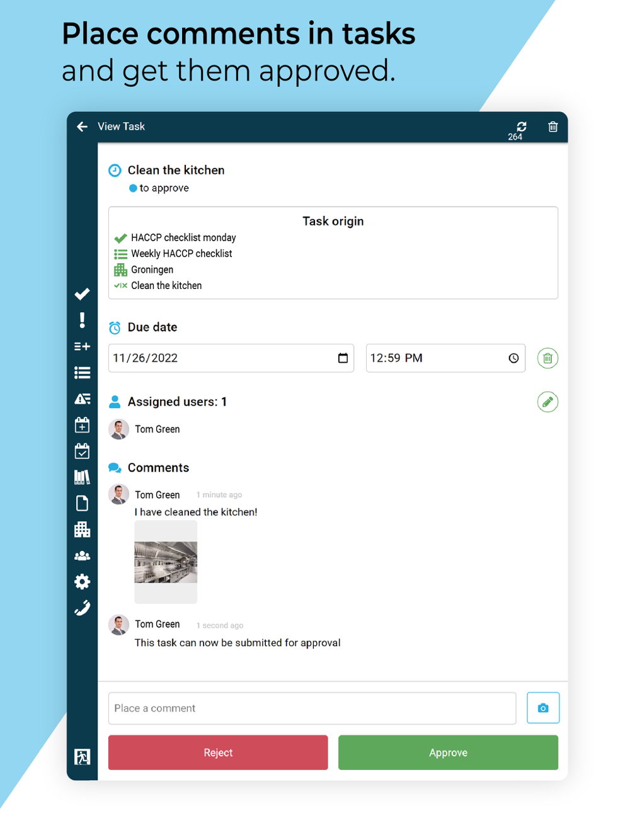The image size is (630, 840).
Task: Open the document sidebar icon
Action: point(82,503)
